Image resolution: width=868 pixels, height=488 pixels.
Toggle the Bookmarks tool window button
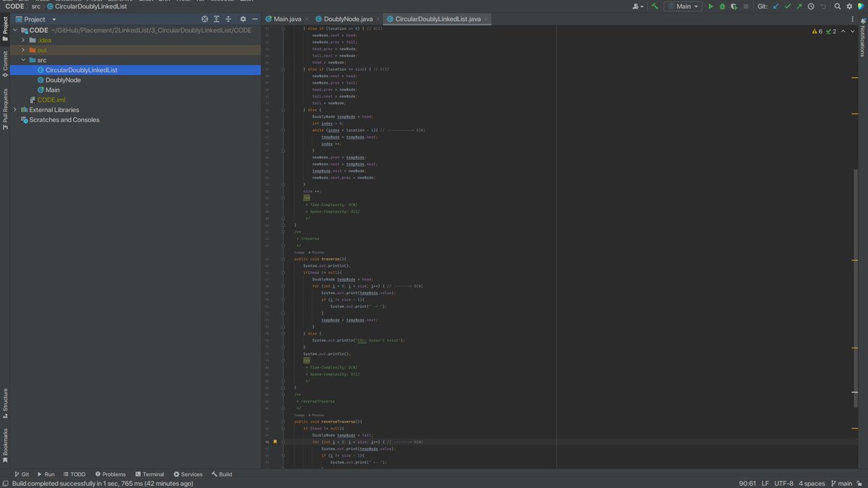[4, 445]
